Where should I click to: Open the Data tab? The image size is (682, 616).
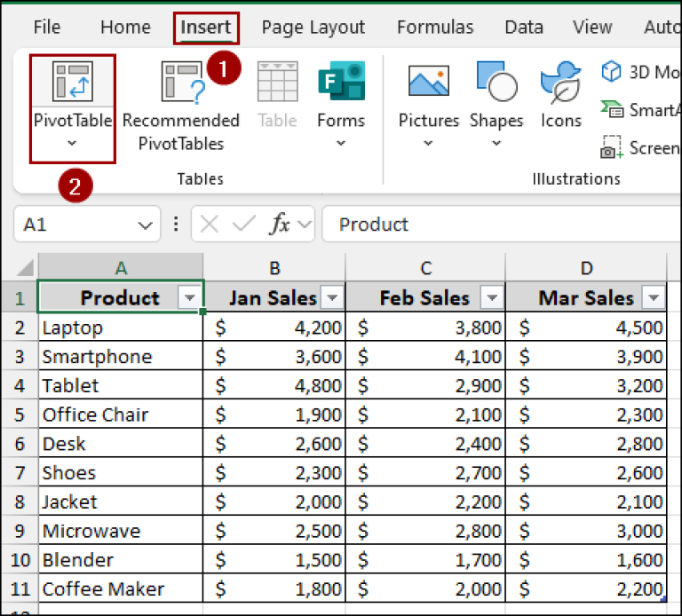coord(524,27)
